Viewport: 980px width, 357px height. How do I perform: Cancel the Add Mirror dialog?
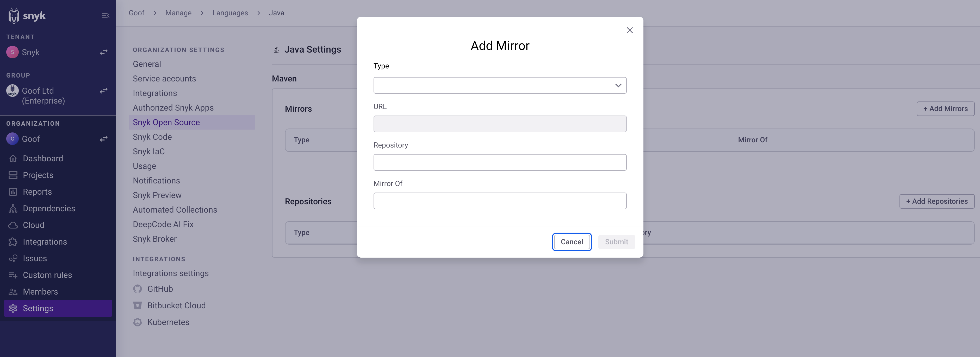click(572, 242)
